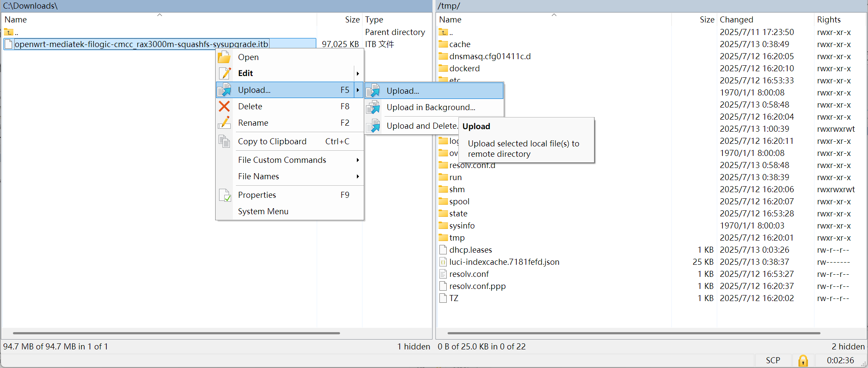This screenshot has height=368, width=868.
Task: Click the remote panel horizontal scrollbar
Action: tap(634, 333)
